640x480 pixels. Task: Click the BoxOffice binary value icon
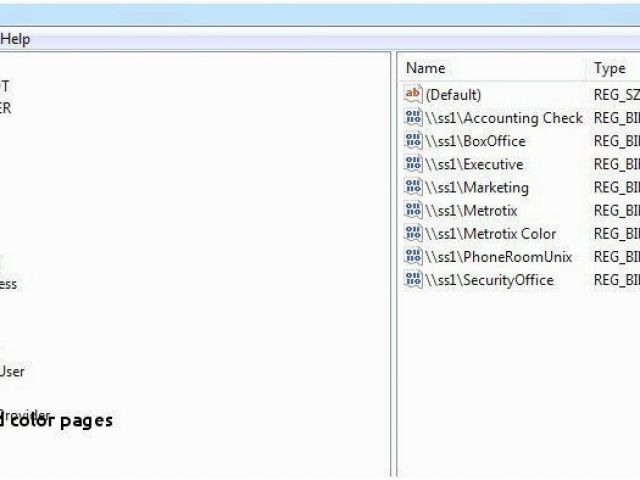pyautogui.click(x=413, y=141)
